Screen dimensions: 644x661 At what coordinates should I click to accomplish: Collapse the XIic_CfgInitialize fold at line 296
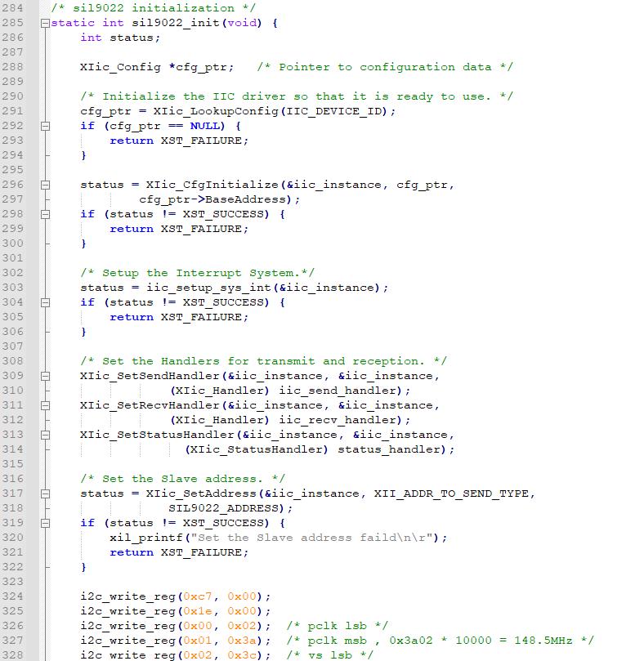[45, 185]
